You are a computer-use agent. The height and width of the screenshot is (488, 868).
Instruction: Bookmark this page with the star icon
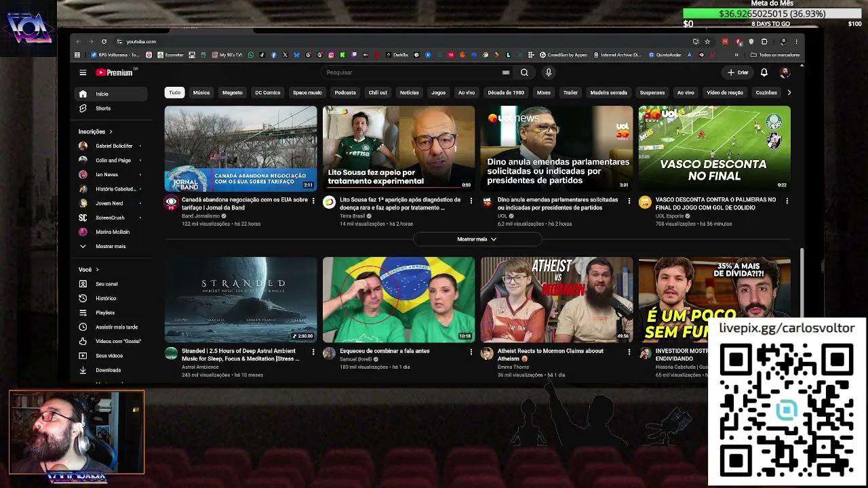pyautogui.click(x=707, y=41)
